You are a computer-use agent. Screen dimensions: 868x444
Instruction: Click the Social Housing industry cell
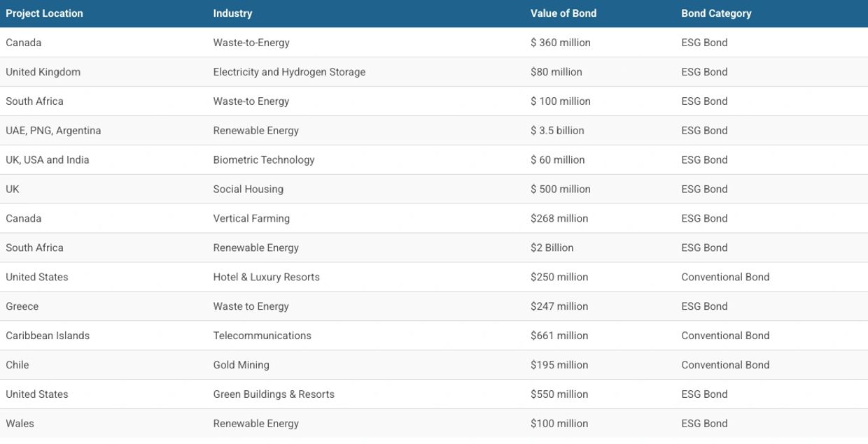click(248, 189)
